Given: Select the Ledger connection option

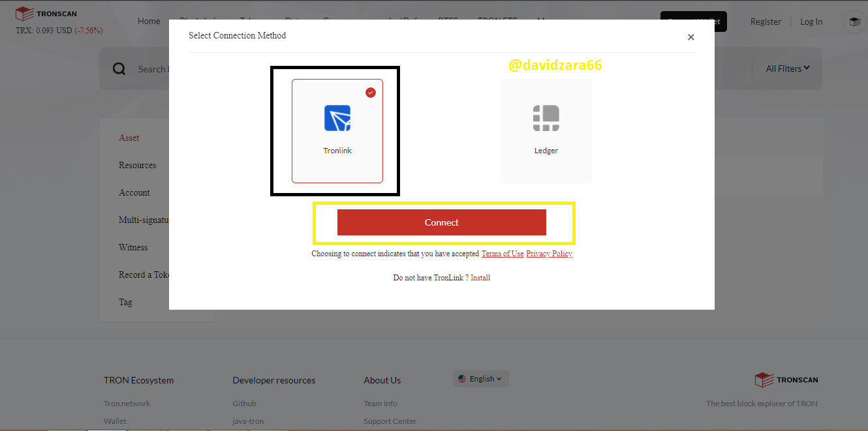Looking at the screenshot, I should [x=546, y=131].
